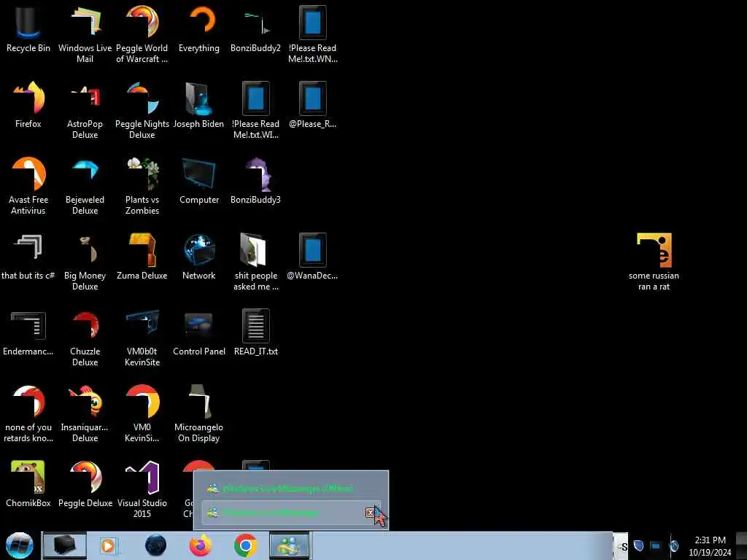Select the !Please Read Me!.txt.WN... file
Viewport: 747px width, 560px height.
[312, 34]
